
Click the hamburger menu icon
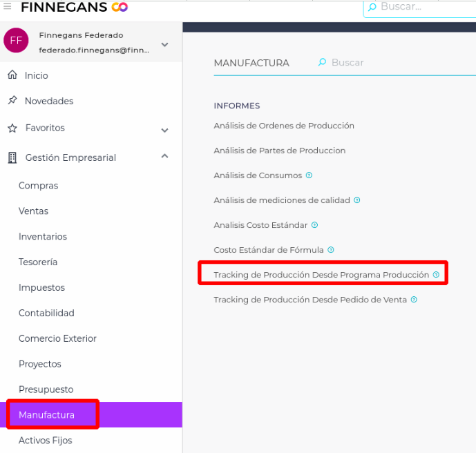tap(8, 6)
